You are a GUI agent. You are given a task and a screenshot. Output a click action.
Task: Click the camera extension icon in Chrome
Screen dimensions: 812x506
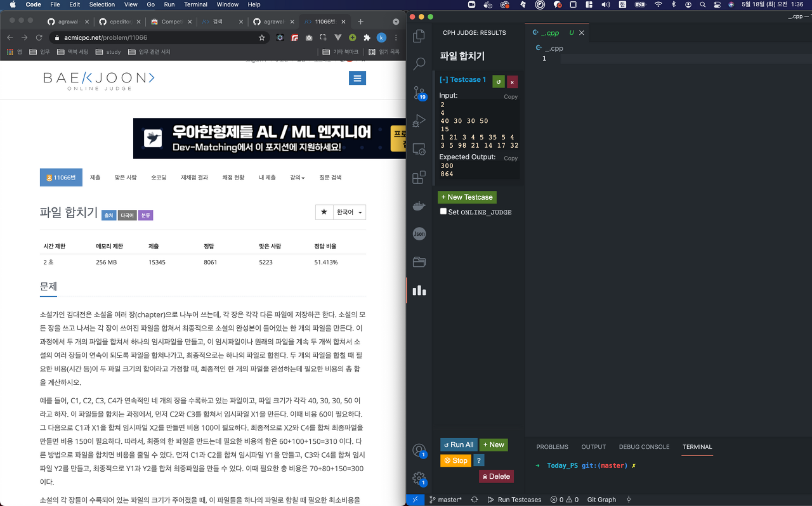tap(309, 38)
